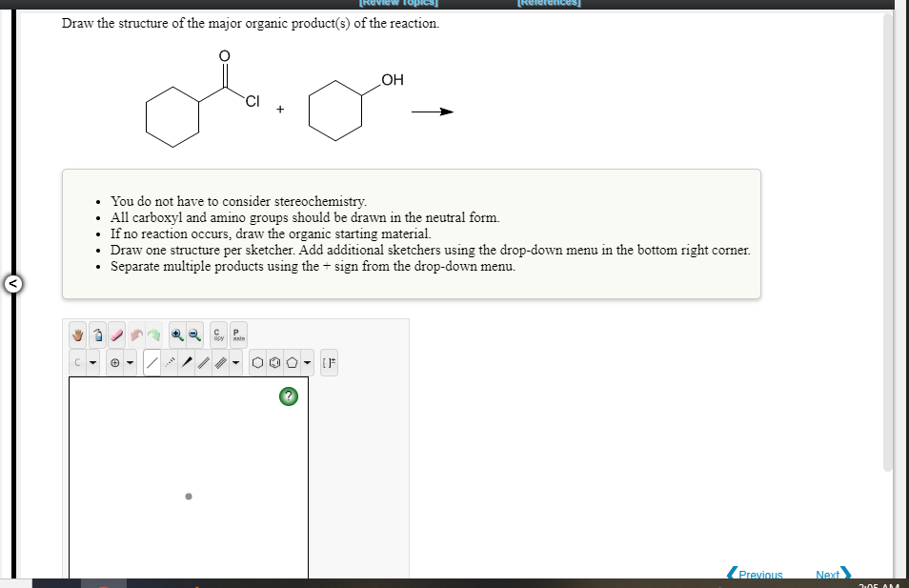Select the zoom out magnifier tool
This screenshot has width=909, height=588.
193,335
